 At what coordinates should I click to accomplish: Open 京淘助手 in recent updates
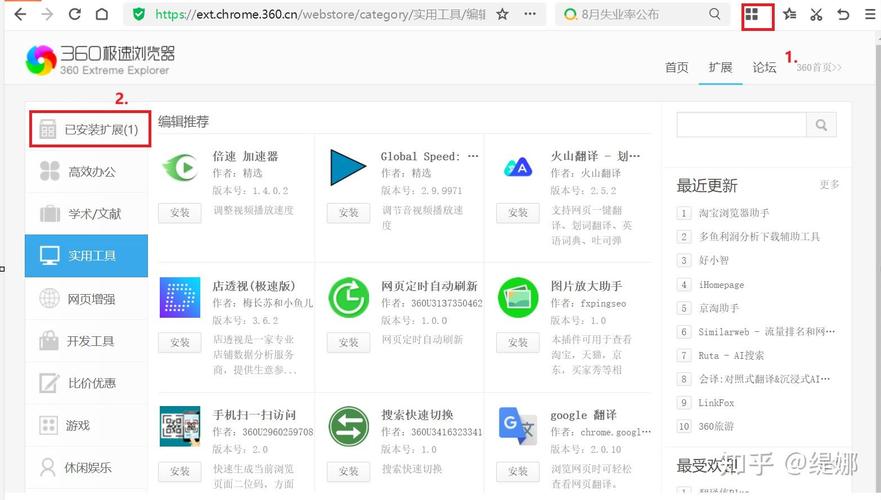click(719, 308)
